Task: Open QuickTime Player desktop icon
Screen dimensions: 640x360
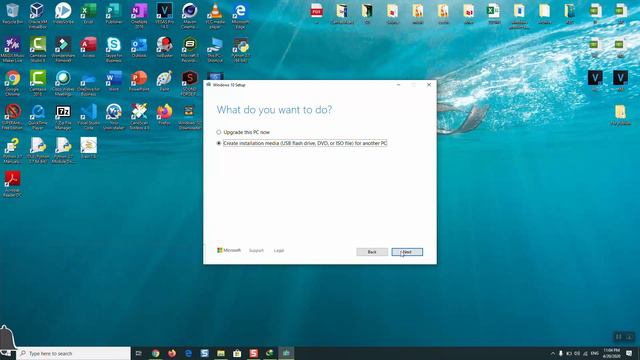Action: coord(38,117)
